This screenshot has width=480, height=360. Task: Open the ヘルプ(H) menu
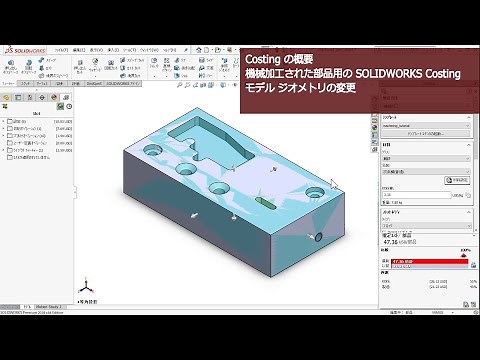[169, 50]
